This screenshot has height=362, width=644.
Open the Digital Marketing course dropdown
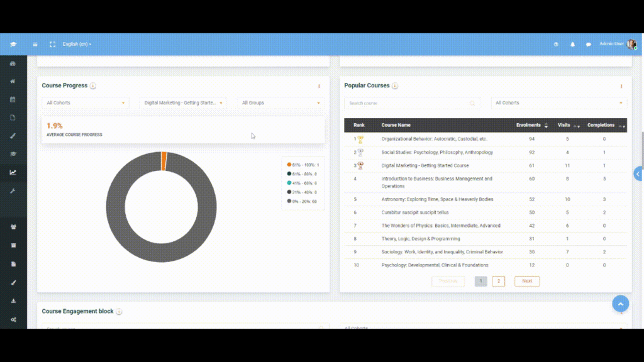tap(183, 103)
